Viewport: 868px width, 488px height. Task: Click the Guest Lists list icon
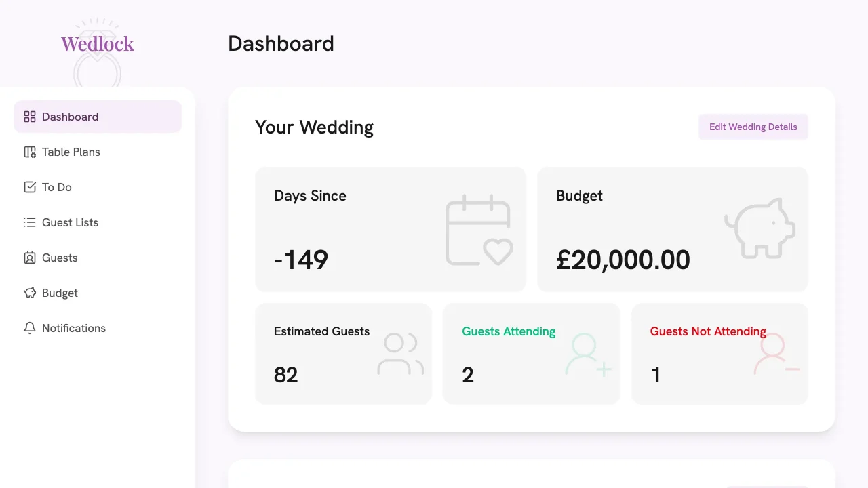point(30,222)
